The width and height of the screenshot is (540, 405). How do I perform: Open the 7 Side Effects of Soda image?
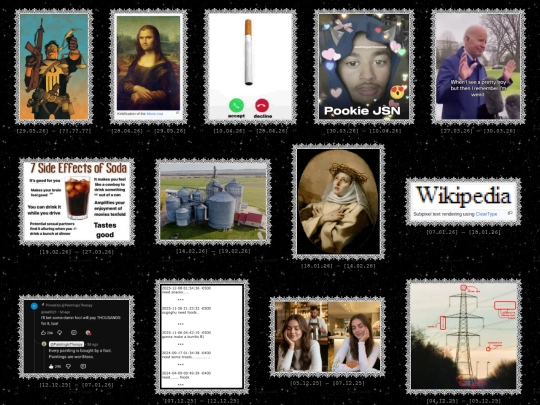point(77,201)
